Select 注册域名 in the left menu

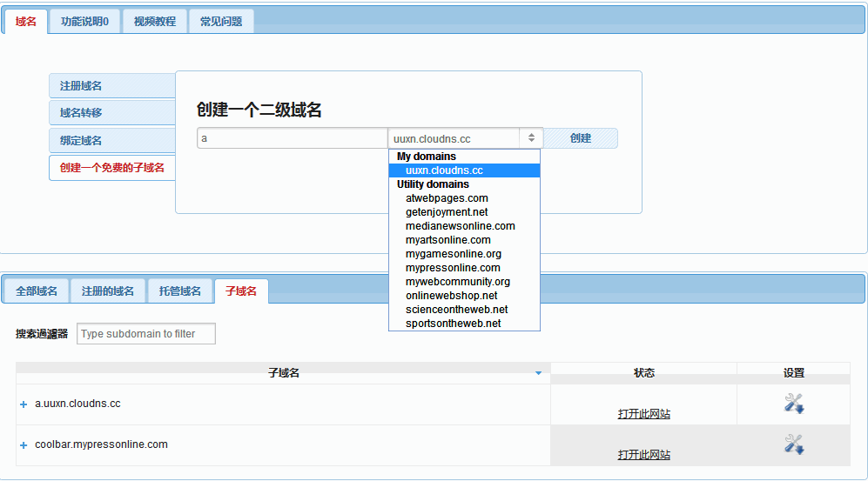tap(111, 86)
